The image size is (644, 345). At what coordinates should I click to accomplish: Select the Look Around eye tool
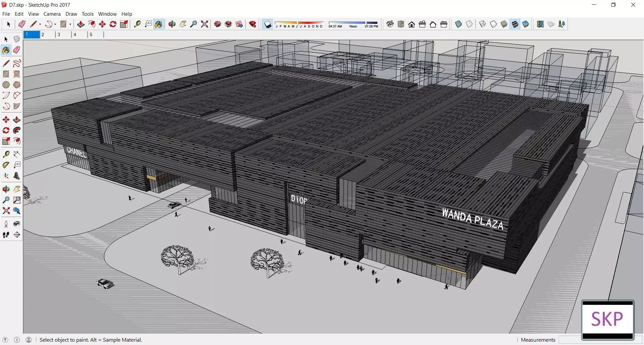(17, 224)
